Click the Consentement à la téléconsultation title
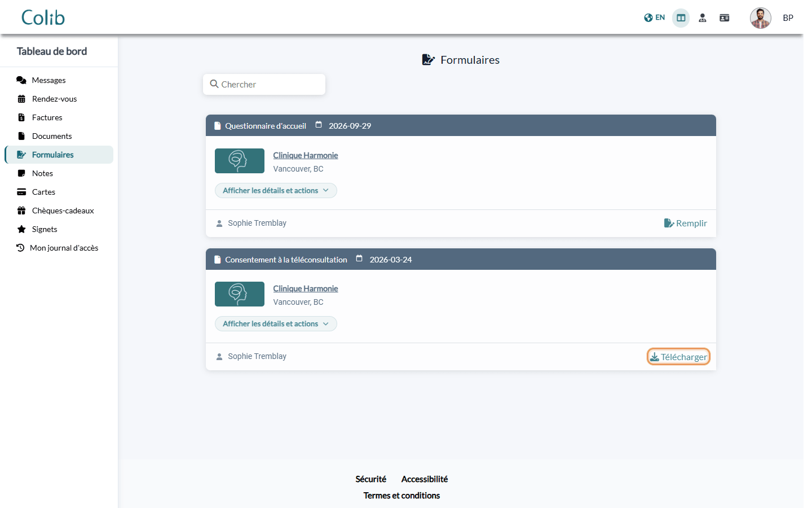 tap(286, 260)
